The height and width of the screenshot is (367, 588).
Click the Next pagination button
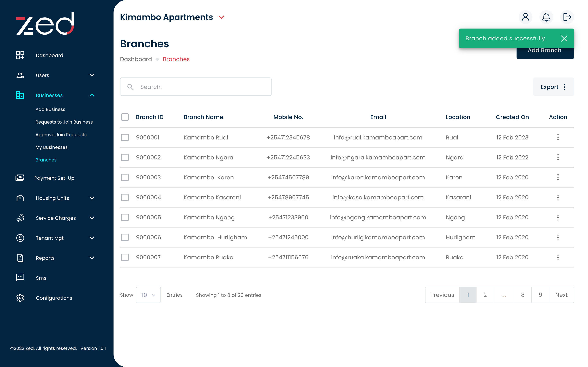(x=561, y=295)
